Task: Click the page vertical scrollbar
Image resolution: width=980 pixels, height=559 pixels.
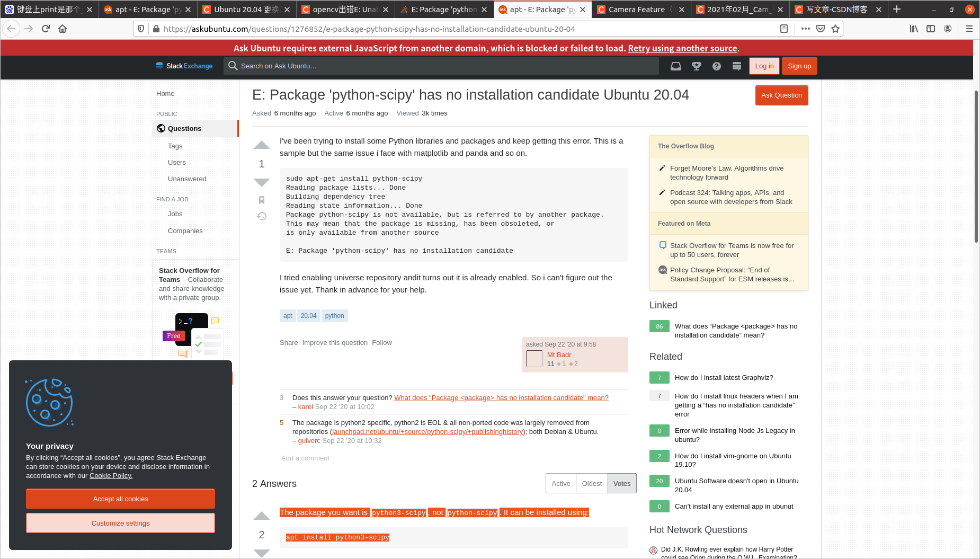Action: coord(976,166)
